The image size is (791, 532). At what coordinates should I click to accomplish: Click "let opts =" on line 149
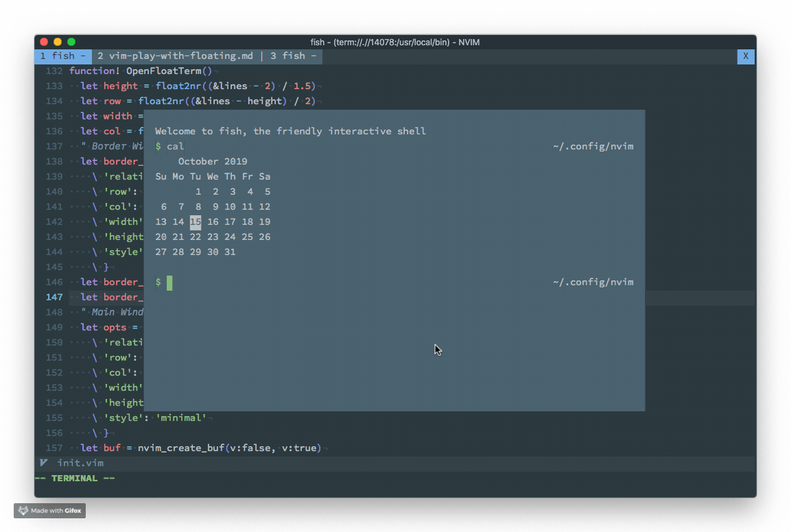coord(109,327)
